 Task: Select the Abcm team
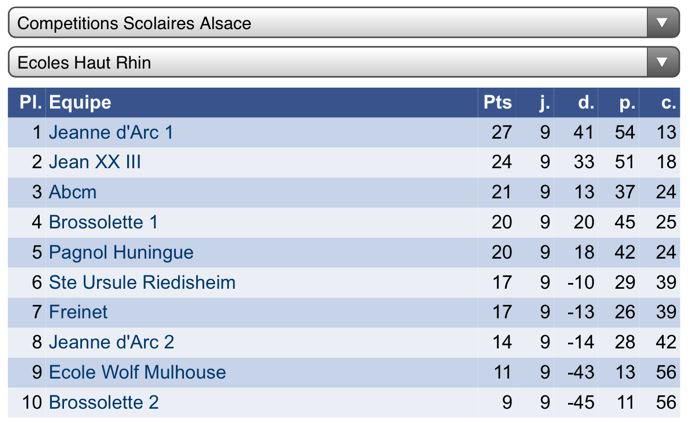(x=73, y=192)
